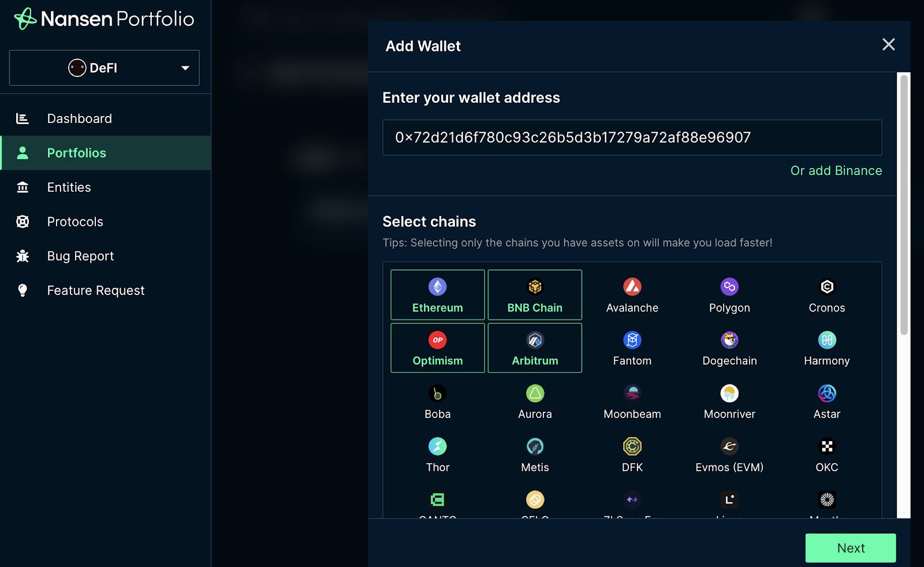Close the Add Wallet dialog
The width and height of the screenshot is (924, 567).
(888, 44)
